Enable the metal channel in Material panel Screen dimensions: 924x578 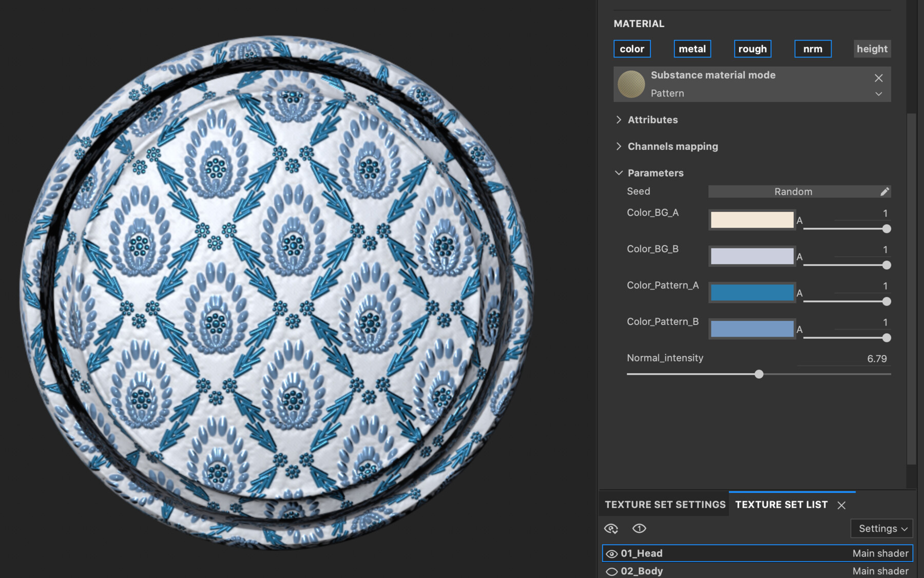click(x=692, y=49)
